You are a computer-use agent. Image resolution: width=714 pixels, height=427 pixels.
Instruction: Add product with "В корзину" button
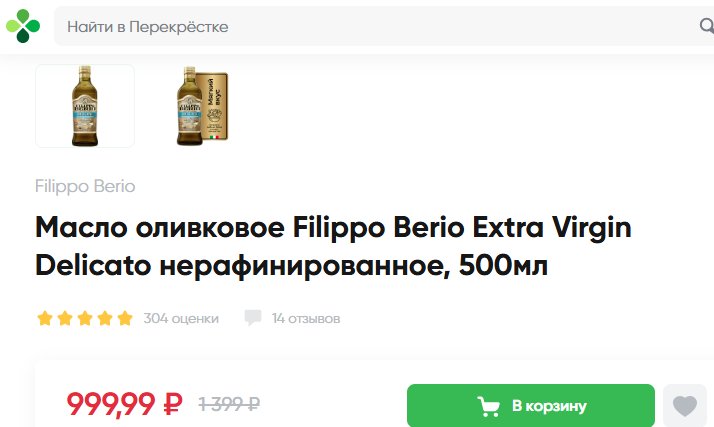coord(531,405)
